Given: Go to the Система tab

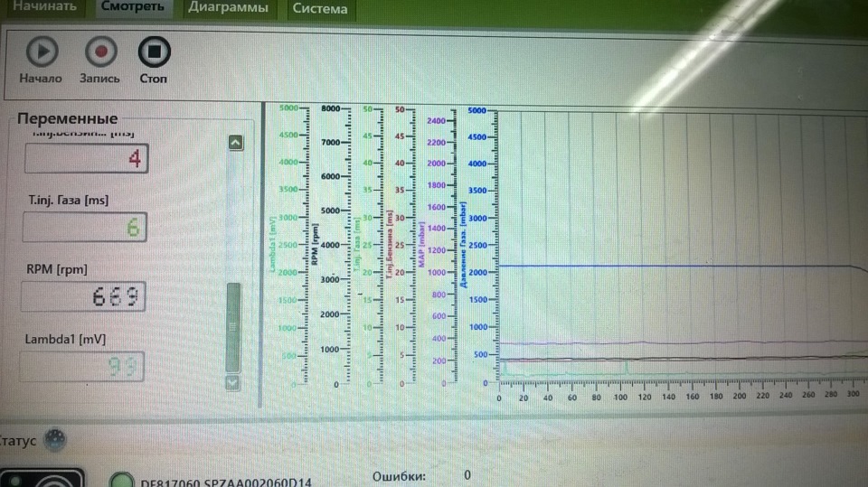Looking at the screenshot, I should (320, 9).
